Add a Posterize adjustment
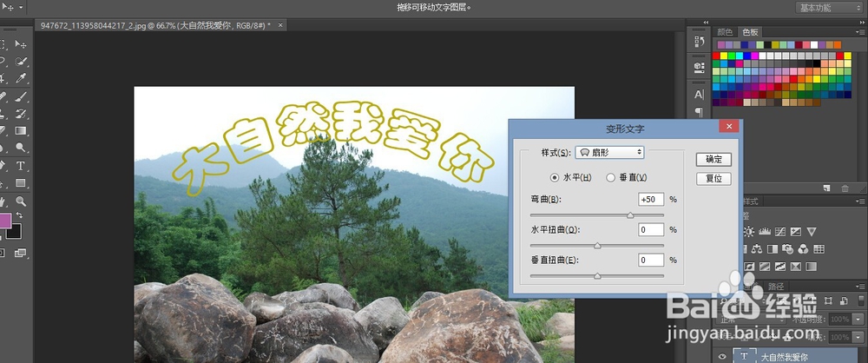 [x=765, y=267]
